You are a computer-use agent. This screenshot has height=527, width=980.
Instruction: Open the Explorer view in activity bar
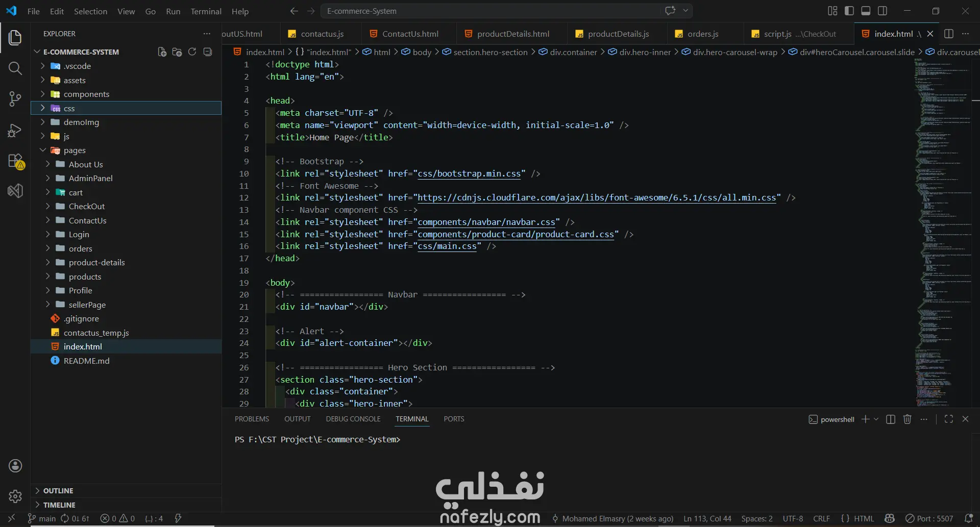click(15, 37)
